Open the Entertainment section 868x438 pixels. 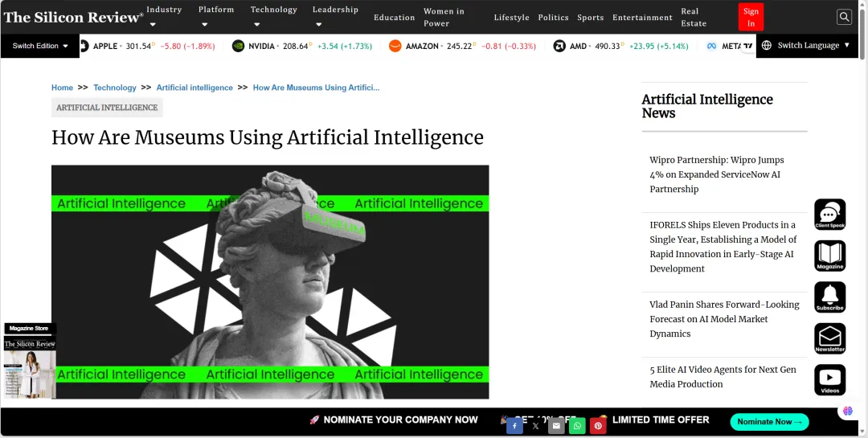(x=642, y=17)
